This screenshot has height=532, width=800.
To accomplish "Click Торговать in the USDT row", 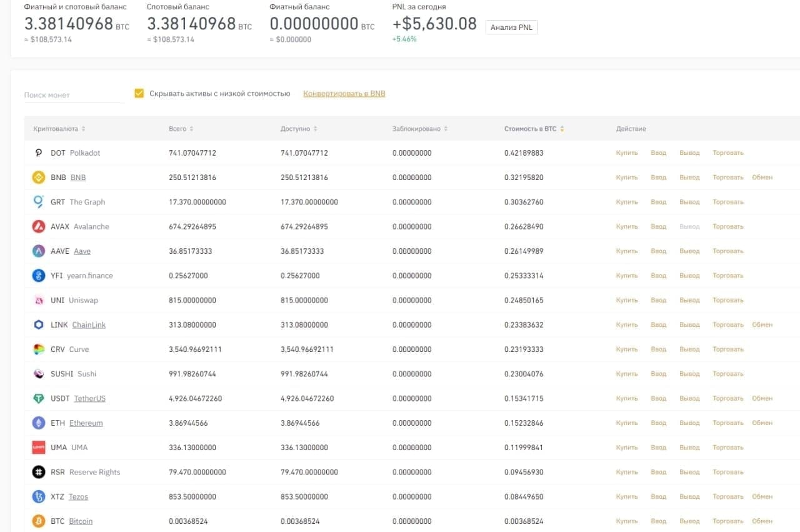I will 728,398.
